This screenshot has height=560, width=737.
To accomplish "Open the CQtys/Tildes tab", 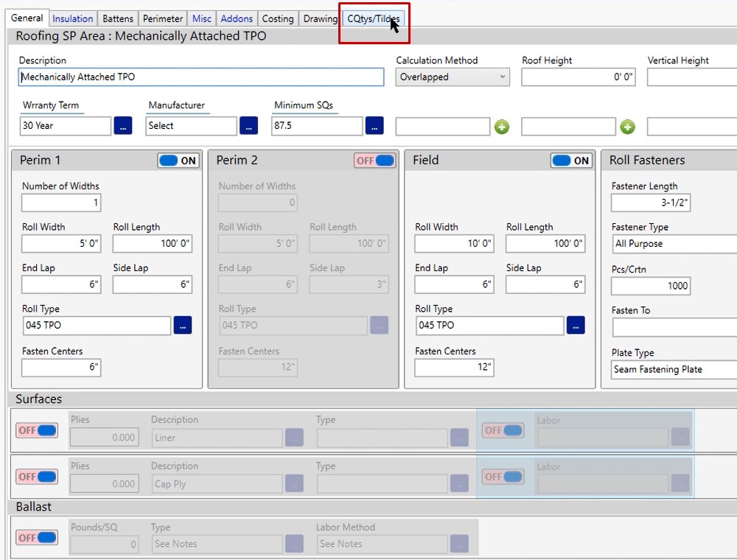I will pyautogui.click(x=374, y=18).
